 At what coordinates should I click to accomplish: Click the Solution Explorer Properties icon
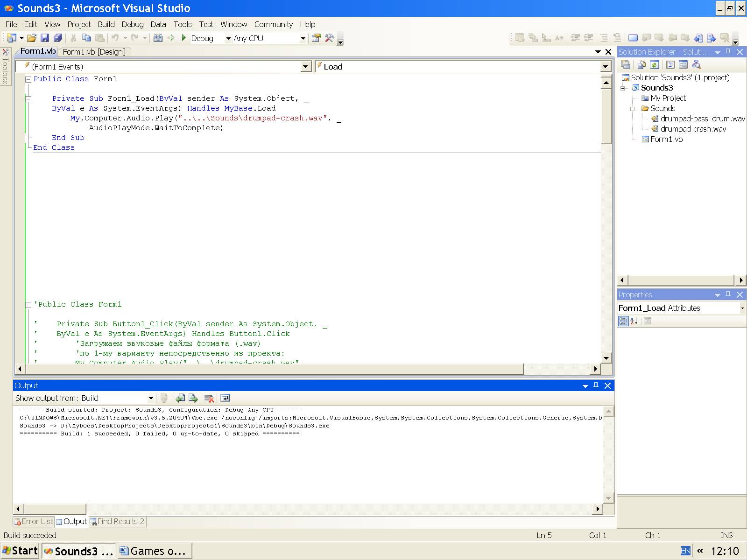click(x=626, y=65)
